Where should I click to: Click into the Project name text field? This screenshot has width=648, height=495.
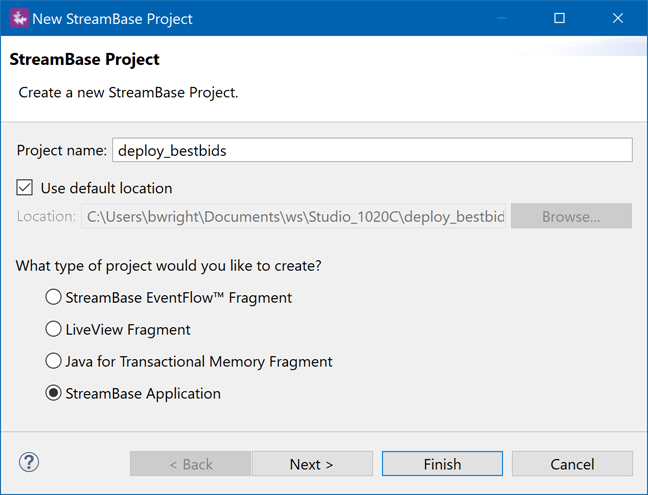pos(372,150)
